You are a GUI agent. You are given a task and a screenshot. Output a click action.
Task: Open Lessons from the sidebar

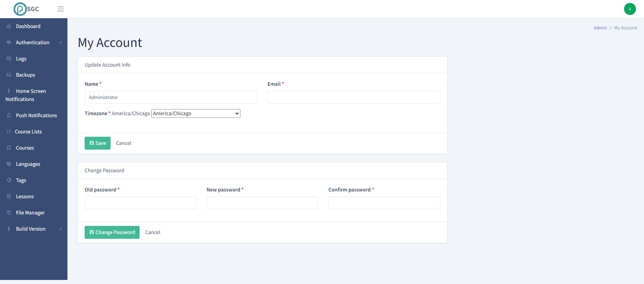coord(25,197)
